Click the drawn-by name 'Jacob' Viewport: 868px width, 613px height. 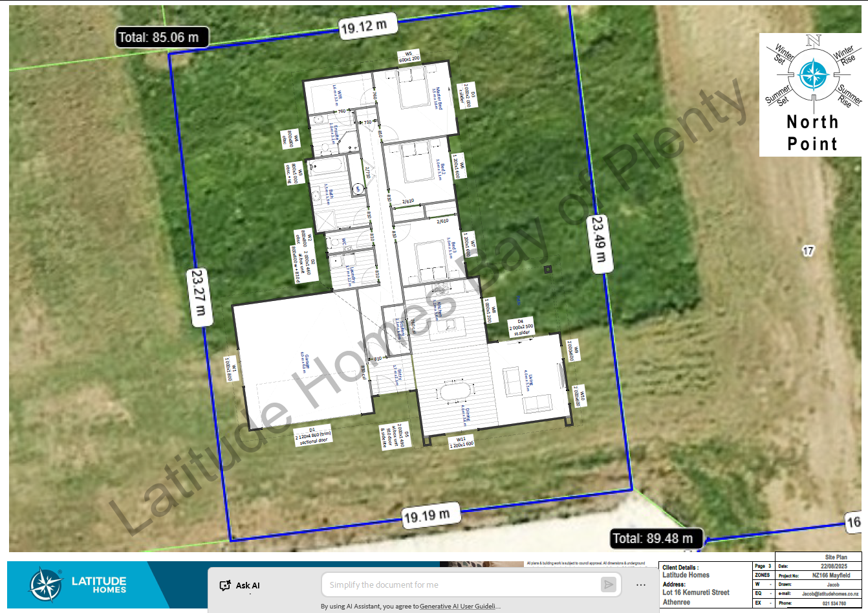[833, 585]
